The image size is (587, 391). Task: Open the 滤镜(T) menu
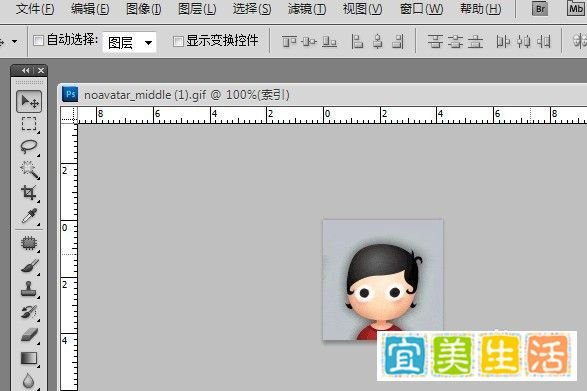pos(307,9)
